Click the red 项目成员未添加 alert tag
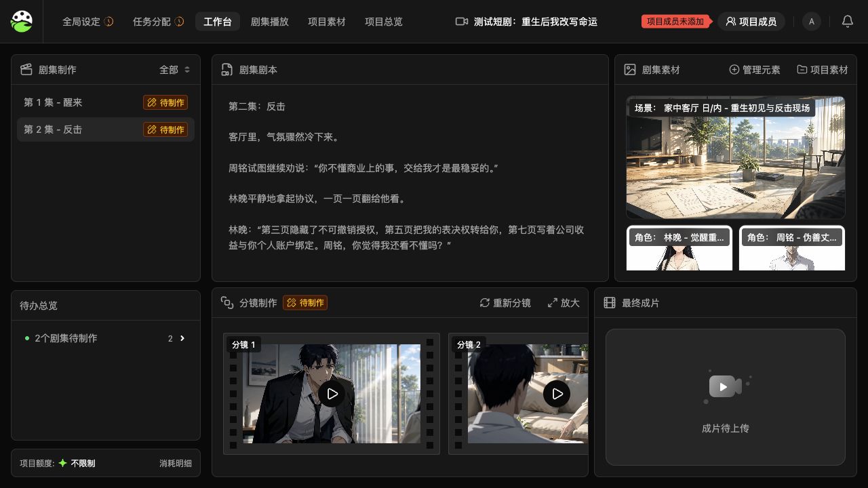 pyautogui.click(x=675, y=22)
